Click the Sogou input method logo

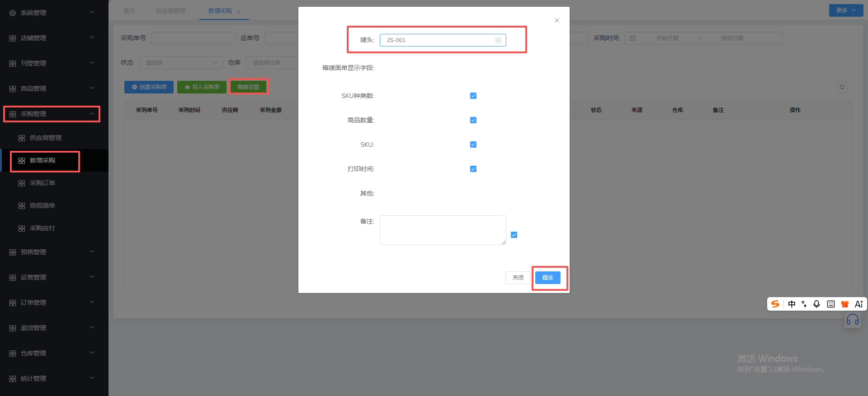[x=775, y=304]
